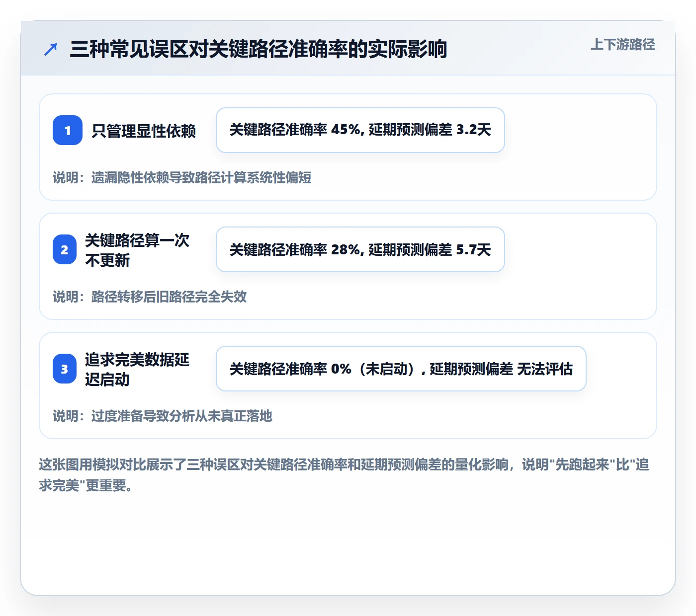696x616 pixels.
Task: Click the blue number 1 badge
Action: (68, 130)
